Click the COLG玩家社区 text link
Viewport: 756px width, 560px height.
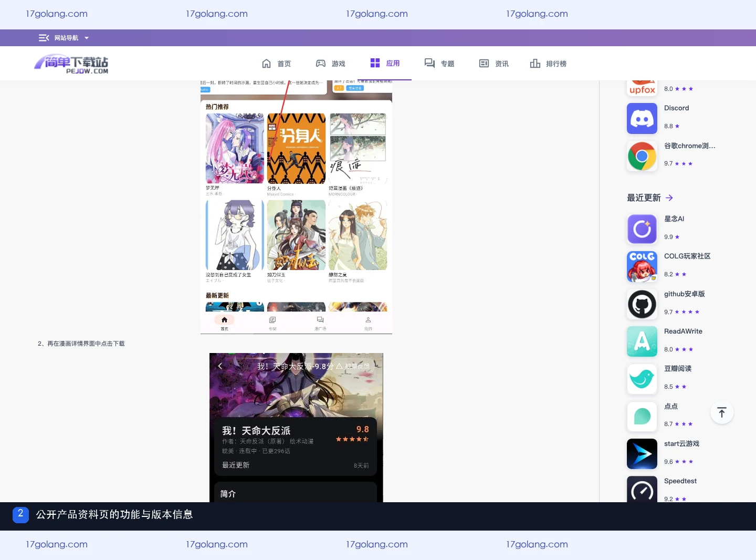pos(687,256)
